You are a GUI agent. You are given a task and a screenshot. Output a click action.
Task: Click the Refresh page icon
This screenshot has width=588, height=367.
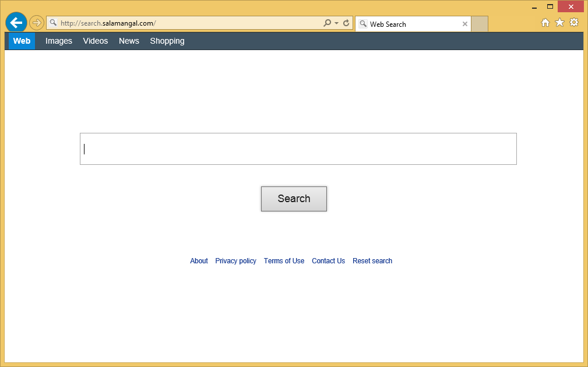click(346, 23)
